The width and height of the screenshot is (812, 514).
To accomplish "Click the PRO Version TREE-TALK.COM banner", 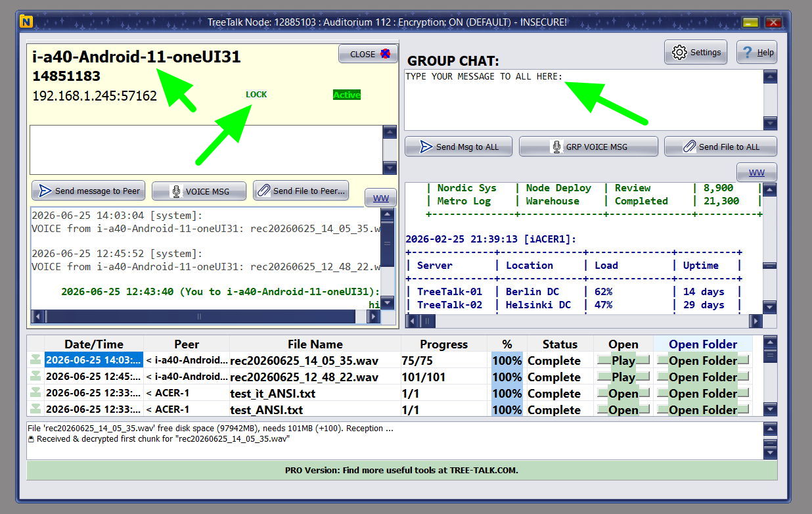I will coord(401,470).
